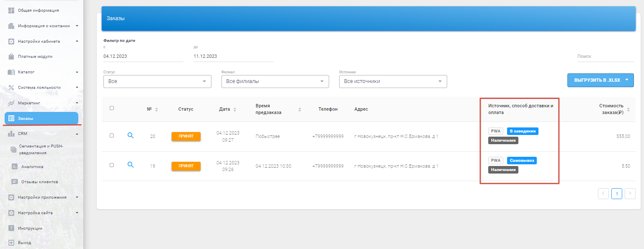Viewport: 644px width, 249px height.
Task: Open the Статус filter dropdown
Action: pyautogui.click(x=157, y=81)
